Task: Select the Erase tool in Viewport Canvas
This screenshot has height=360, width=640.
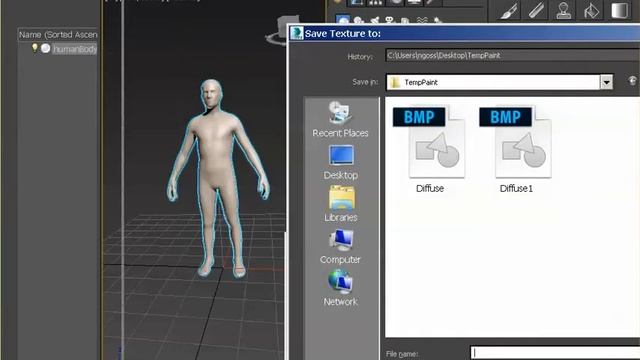Action: point(536,10)
